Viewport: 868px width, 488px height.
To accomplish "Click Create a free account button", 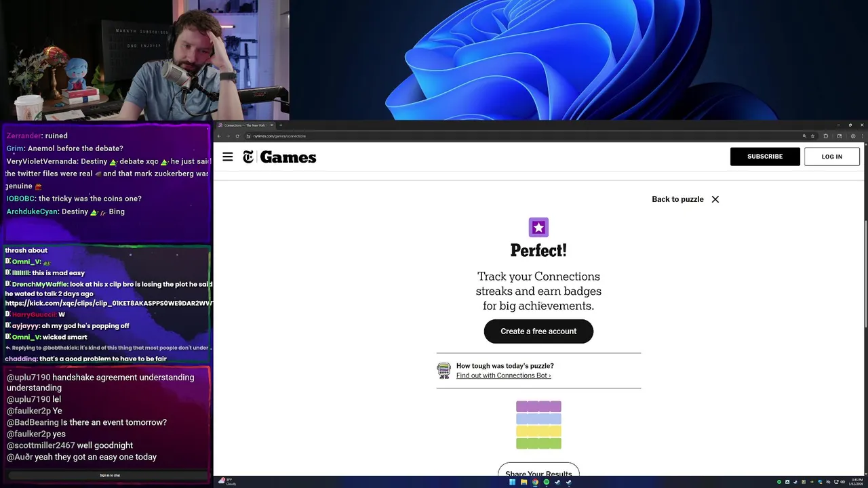I will 538,331.
